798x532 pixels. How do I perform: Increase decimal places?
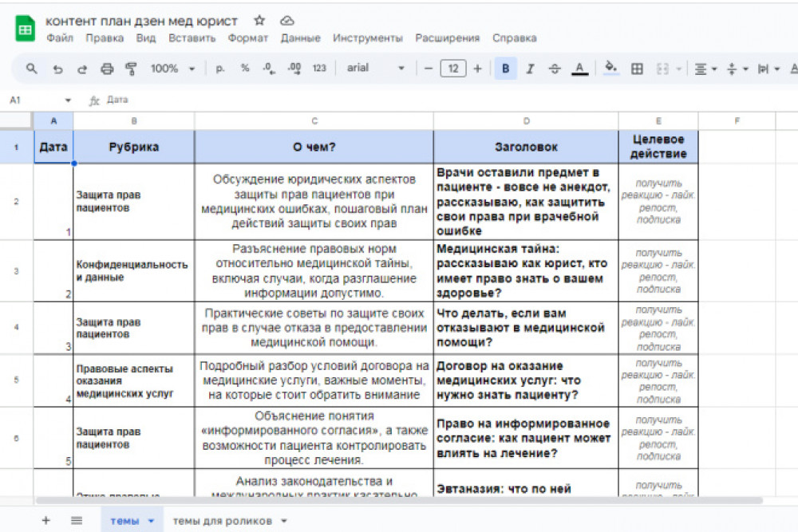(x=294, y=69)
